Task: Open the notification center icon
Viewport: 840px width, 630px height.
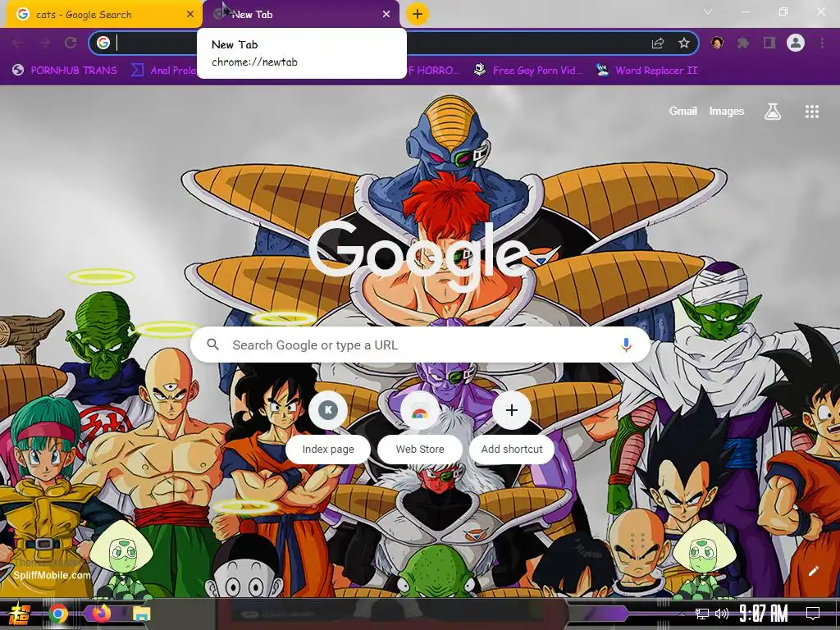Action: 813,614
